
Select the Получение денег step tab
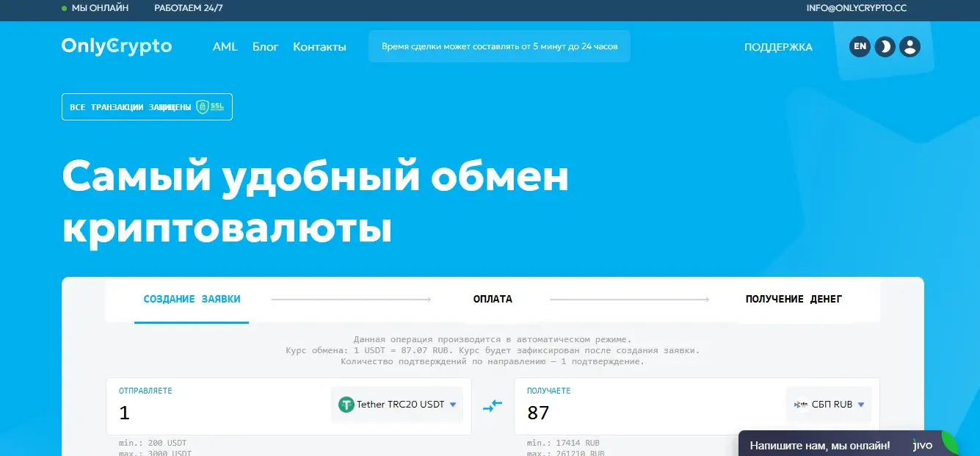(x=794, y=300)
